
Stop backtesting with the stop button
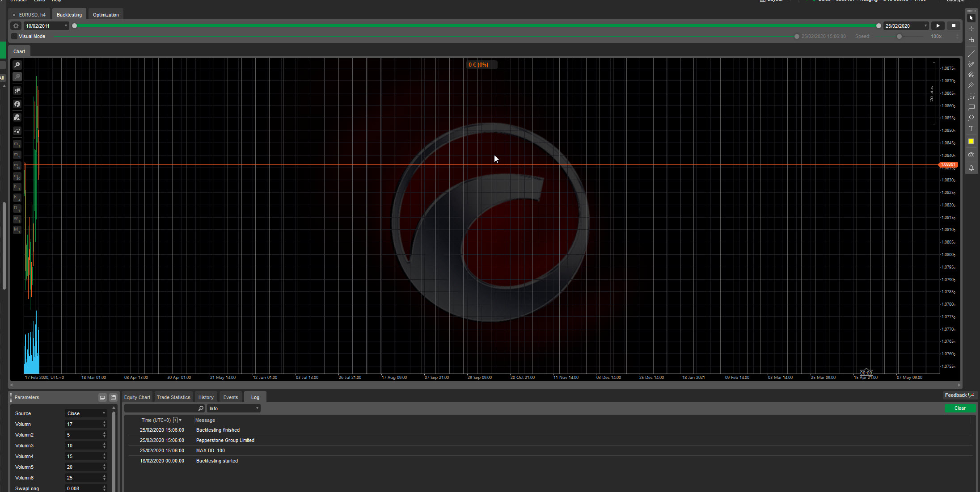tap(954, 26)
